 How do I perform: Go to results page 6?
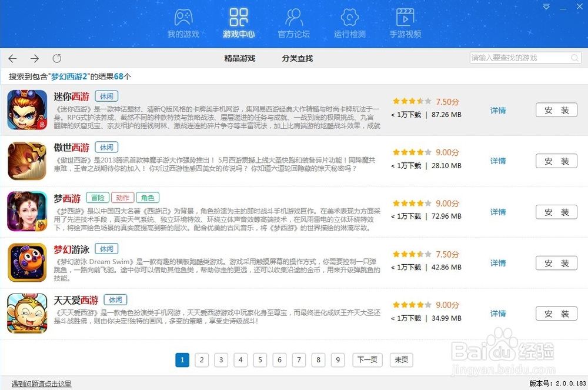[279, 360]
